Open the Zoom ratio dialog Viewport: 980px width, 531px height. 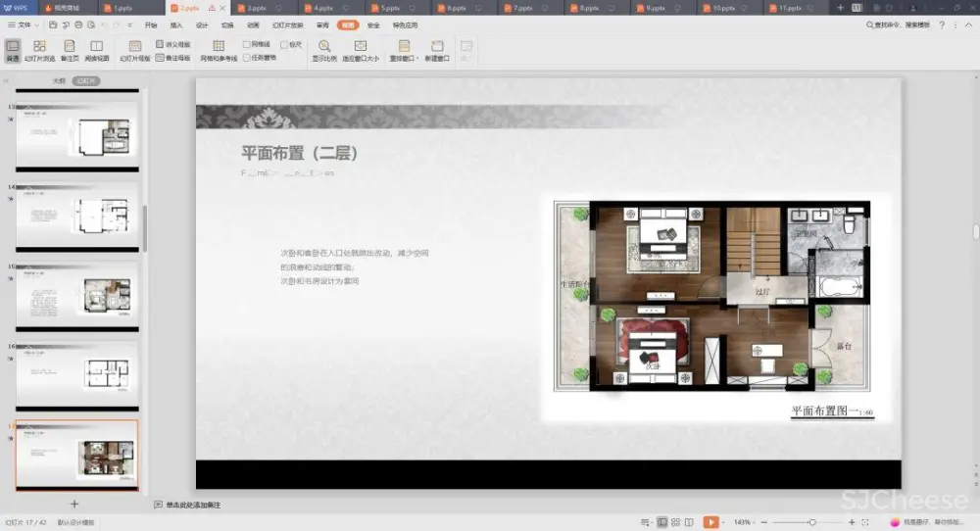(x=324, y=50)
